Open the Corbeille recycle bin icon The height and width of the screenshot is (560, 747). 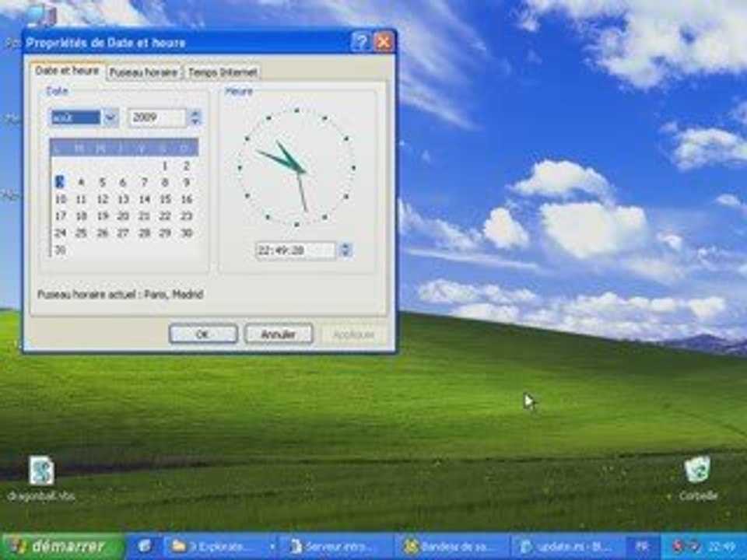click(x=698, y=478)
